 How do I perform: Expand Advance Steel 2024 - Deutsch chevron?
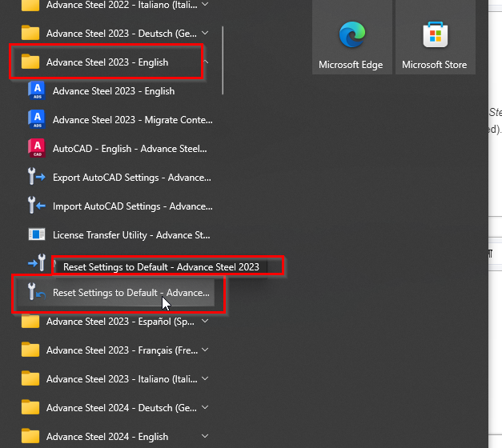click(205, 407)
